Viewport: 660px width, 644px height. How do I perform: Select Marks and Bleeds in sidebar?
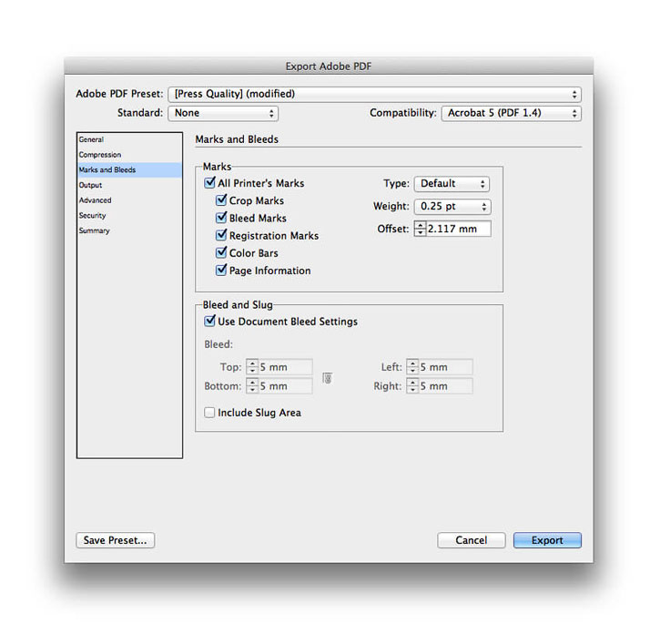coord(129,169)
